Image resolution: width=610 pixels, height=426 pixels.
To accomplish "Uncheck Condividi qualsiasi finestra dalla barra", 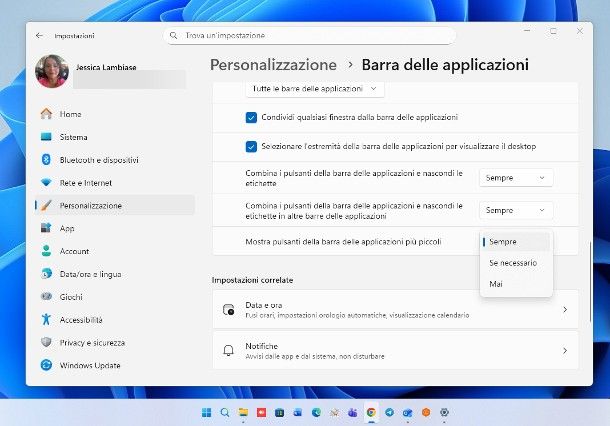I will tap(251, 117).
